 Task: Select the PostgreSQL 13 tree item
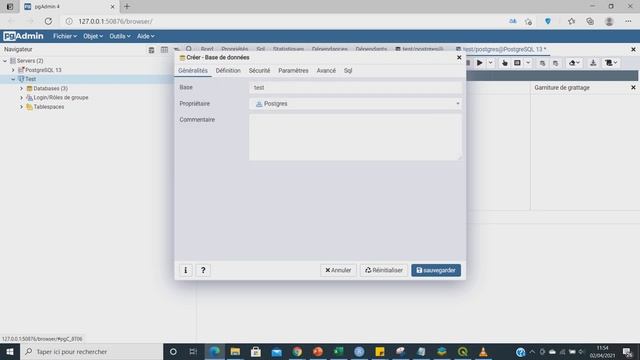click(43, 70)
